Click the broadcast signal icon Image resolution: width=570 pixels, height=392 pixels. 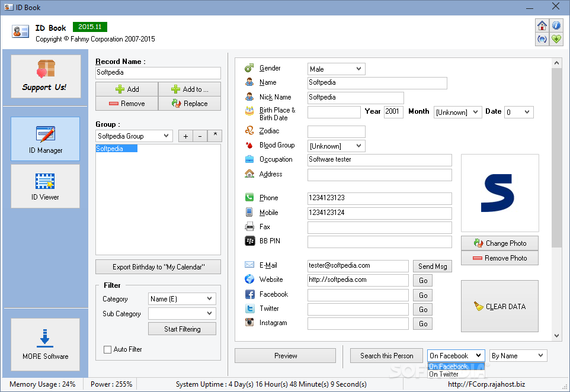(x=542, y=39)
